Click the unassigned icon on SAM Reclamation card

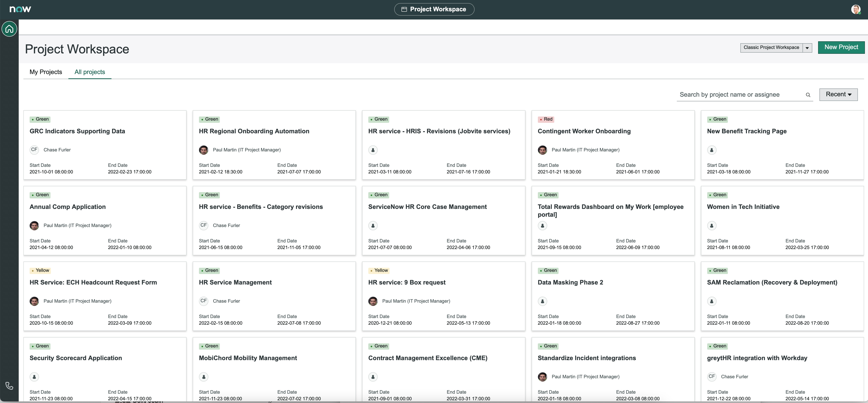(x=712, y=301)
